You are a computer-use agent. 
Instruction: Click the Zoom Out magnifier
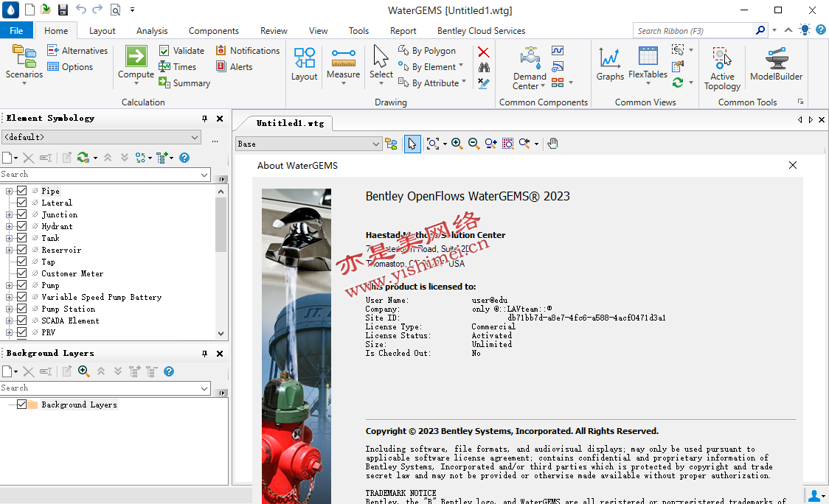pos(474,144)
